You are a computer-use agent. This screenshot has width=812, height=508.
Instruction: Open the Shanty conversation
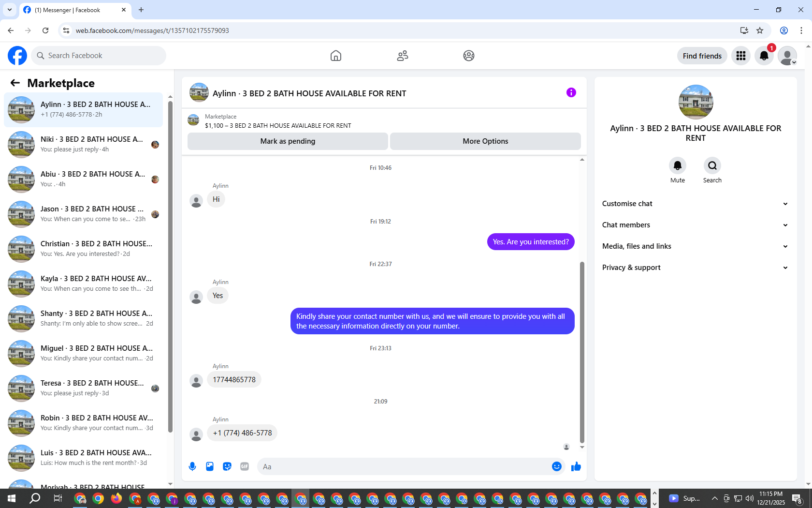coord(83,318)
